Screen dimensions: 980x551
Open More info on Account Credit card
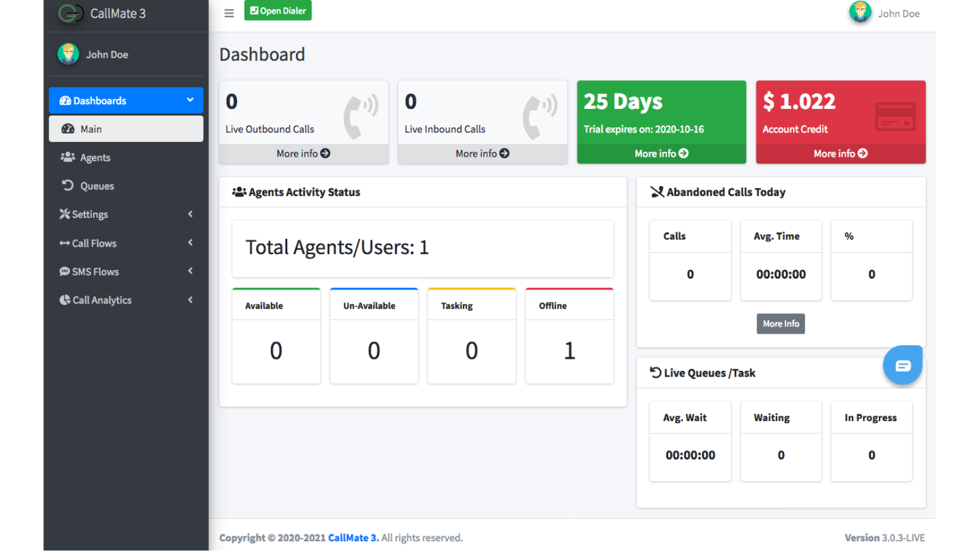[x=840, y=153]
